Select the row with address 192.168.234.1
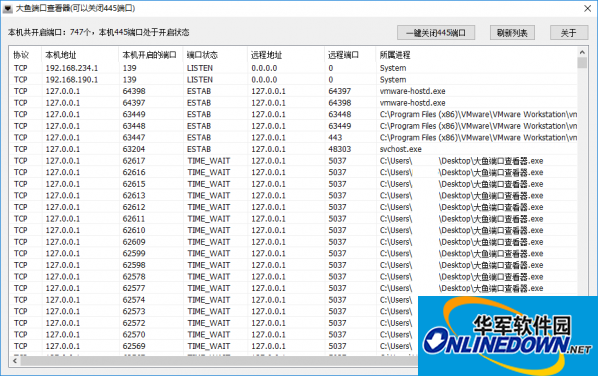The width and height of the screenshot is (598, 376). click(x=293, y=68)
